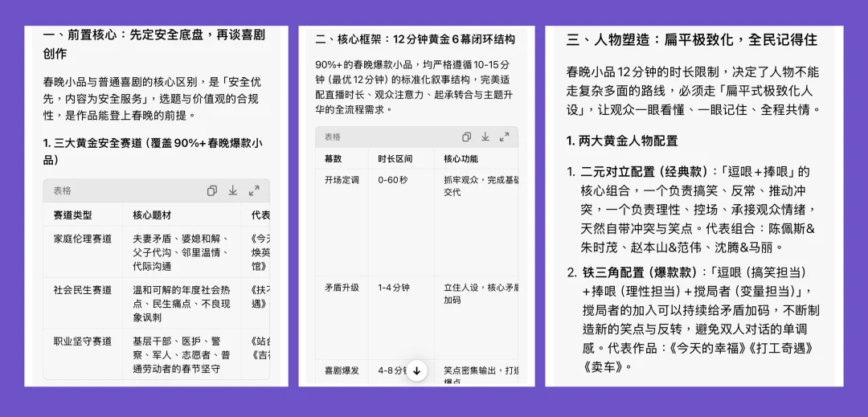Expand the 幕数 table to fullscreen

tap(505, 137)
